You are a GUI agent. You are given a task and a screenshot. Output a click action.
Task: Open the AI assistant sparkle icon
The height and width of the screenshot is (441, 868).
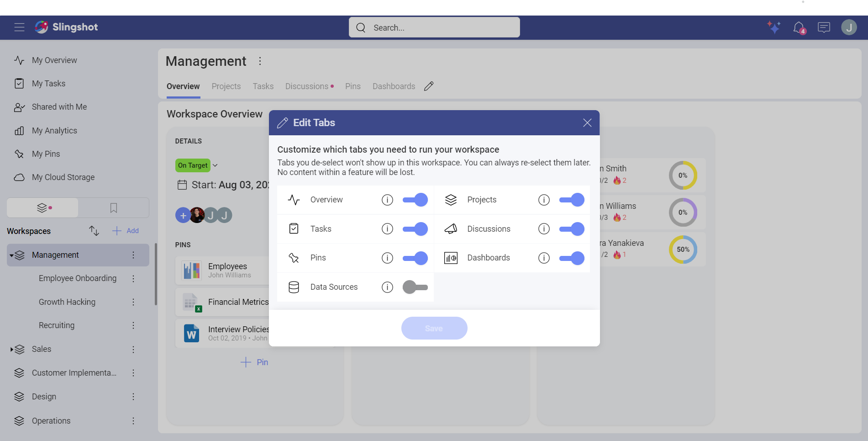click(x=774, y=27)
